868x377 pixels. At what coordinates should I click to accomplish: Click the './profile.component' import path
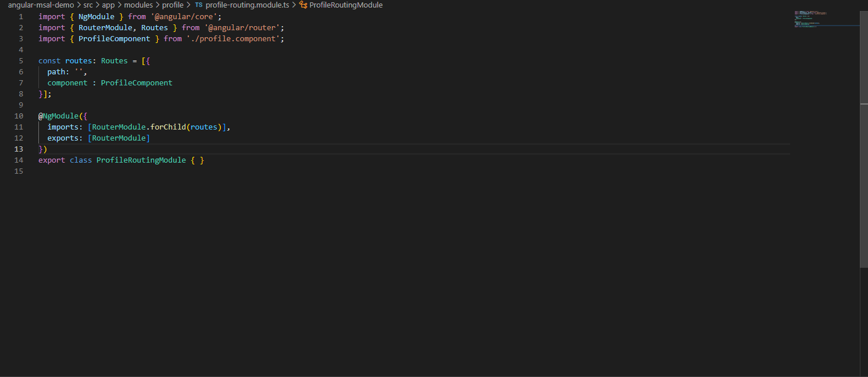(x=234, y=39)
